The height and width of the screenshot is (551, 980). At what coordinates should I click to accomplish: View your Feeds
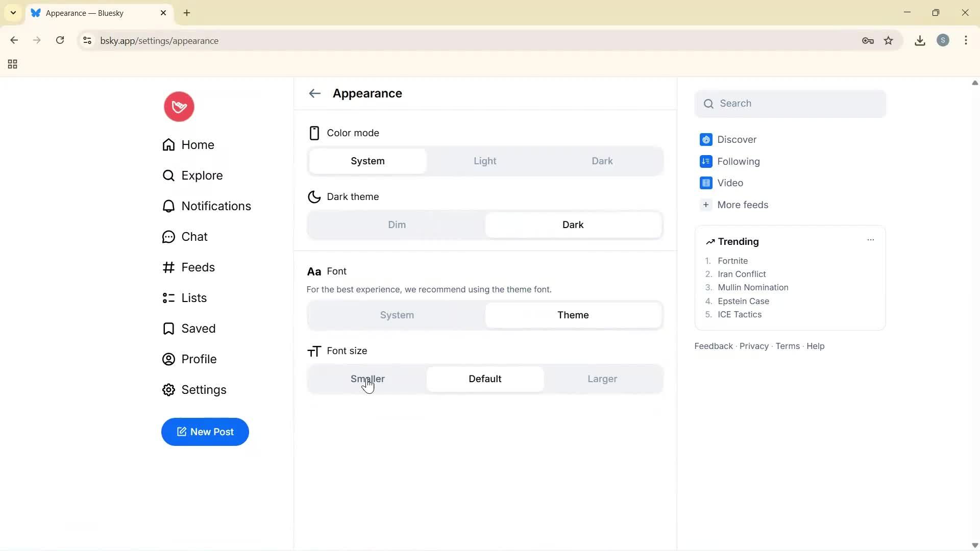198,267
